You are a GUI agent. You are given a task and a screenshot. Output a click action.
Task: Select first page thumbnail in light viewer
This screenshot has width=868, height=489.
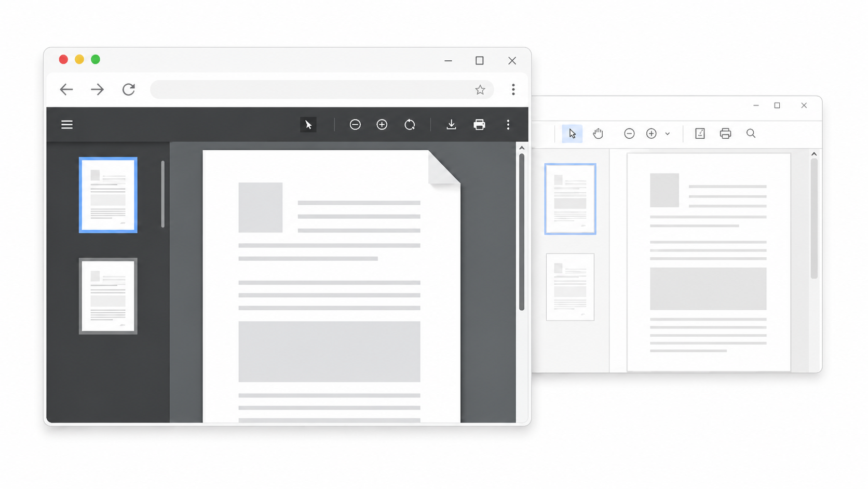click(x=570, y=199)
